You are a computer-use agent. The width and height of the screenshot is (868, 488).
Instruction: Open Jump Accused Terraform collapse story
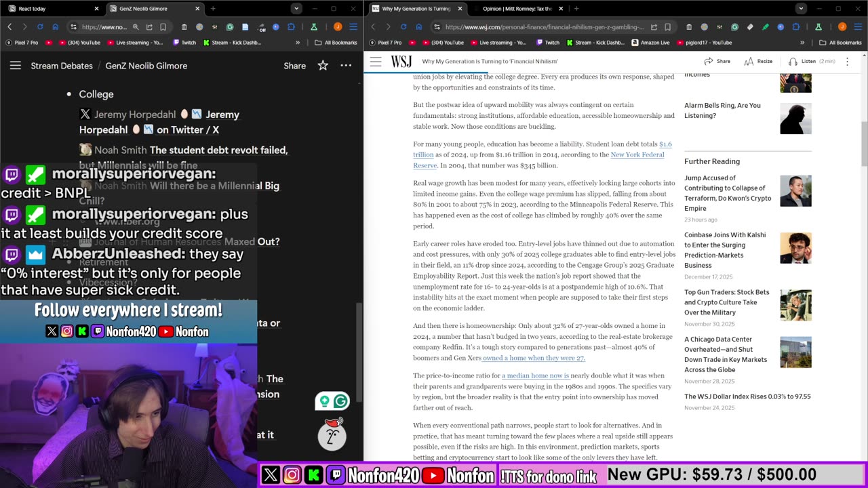coord(728,193)
